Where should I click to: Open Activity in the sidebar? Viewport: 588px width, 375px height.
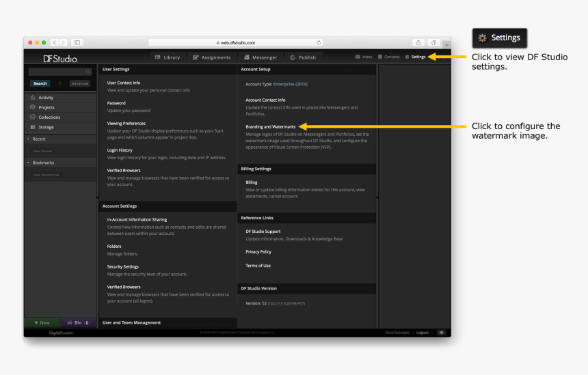pos(60,98)
